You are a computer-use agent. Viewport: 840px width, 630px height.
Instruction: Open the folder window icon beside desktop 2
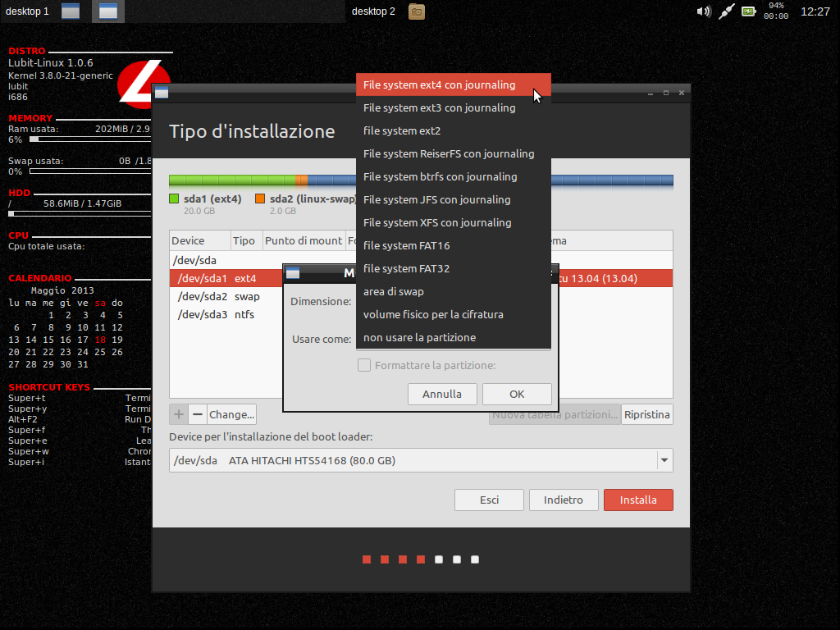click(x=416, y=11)
